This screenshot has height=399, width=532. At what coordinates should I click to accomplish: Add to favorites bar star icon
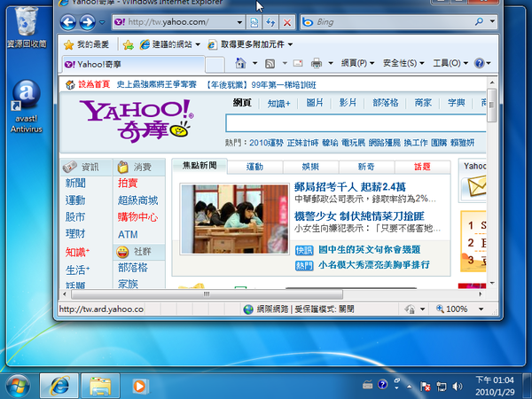[129, 44]
